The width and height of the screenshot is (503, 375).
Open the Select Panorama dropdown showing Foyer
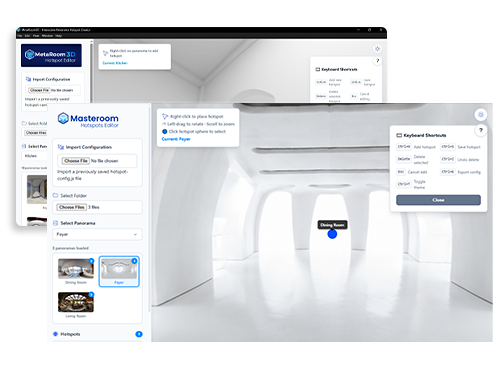pos(97,234)
